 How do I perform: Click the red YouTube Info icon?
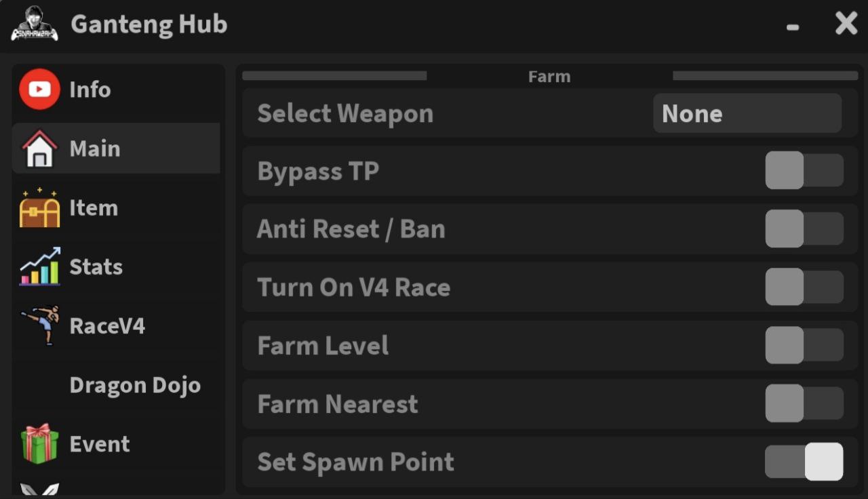(39, 89)
